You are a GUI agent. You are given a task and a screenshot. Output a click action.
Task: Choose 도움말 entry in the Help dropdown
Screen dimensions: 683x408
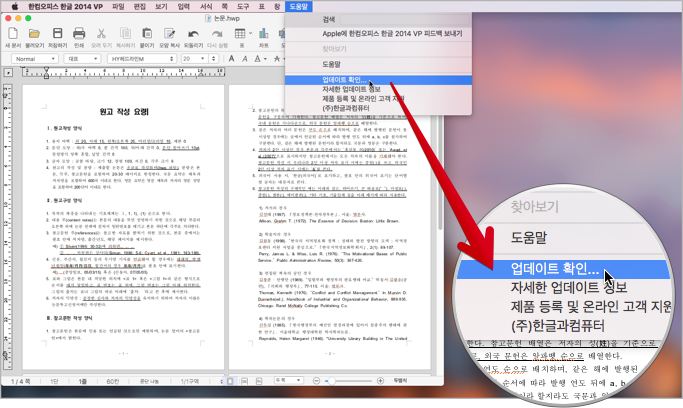[x=378, y=64]
